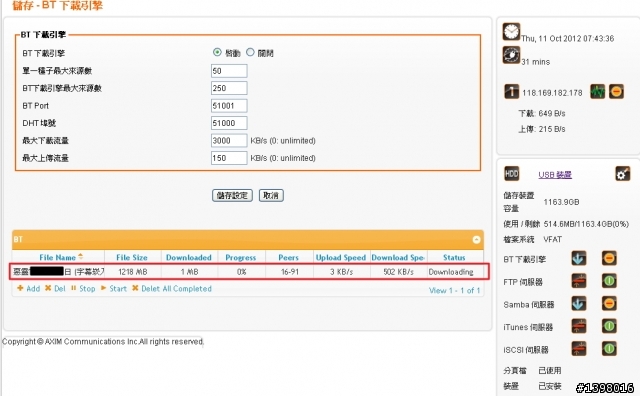The width and height of the screenshot is (640, 396).
Task: Click the storage settings gear icon
Action: 622,174
